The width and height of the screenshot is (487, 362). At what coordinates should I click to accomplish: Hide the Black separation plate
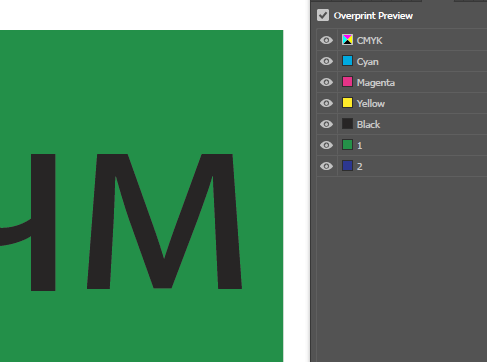pyautogui.click(x=326, y=124)
